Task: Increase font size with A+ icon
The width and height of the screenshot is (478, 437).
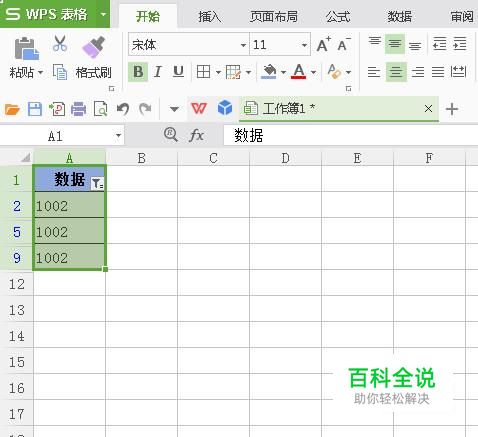Action: point(323,44)
